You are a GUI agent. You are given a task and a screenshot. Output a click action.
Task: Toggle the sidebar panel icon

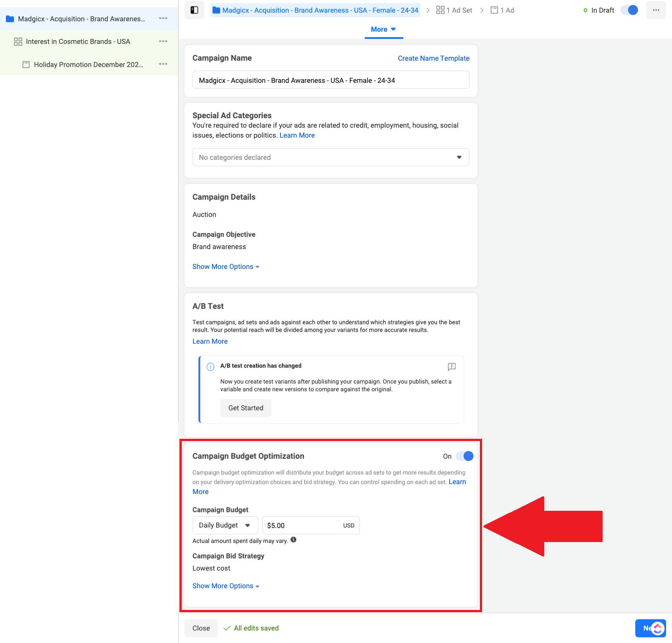click(x=194, y=10)
